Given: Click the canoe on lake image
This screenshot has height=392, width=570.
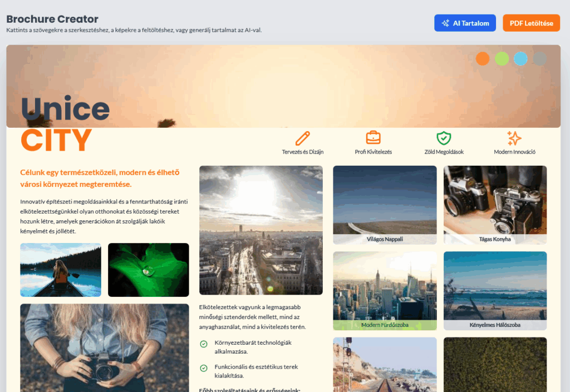Looking at the screenshot, I should pyautogui.click(x=61, y=270).
